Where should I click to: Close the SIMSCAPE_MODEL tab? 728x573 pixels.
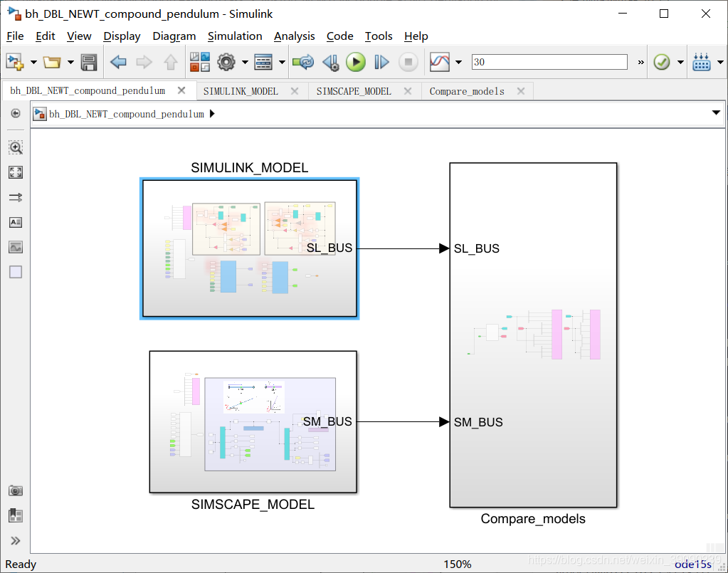click(408, 92)
